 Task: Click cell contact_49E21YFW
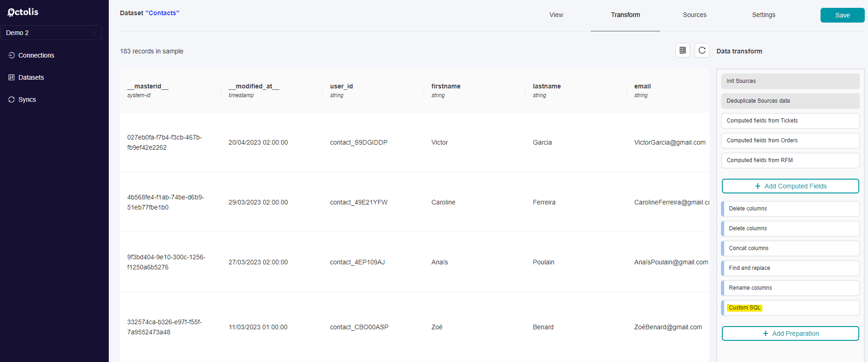coord(359,202)
